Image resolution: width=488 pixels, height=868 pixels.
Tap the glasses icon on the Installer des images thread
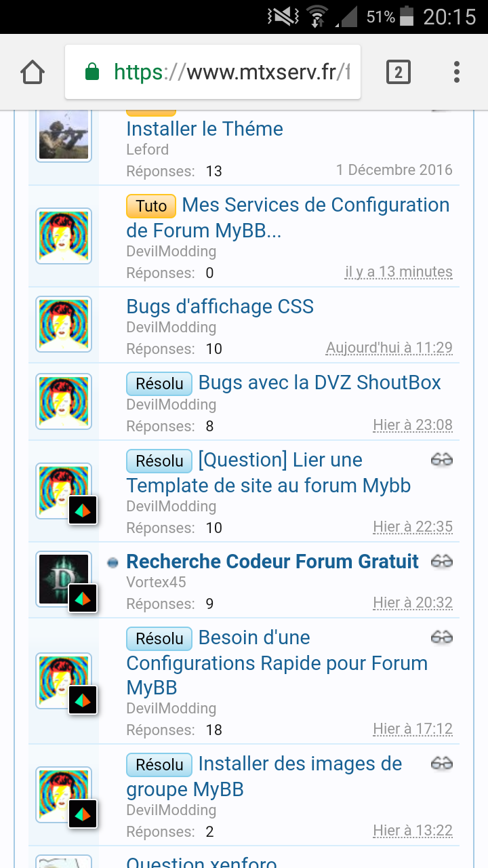[x=442, y=764]
